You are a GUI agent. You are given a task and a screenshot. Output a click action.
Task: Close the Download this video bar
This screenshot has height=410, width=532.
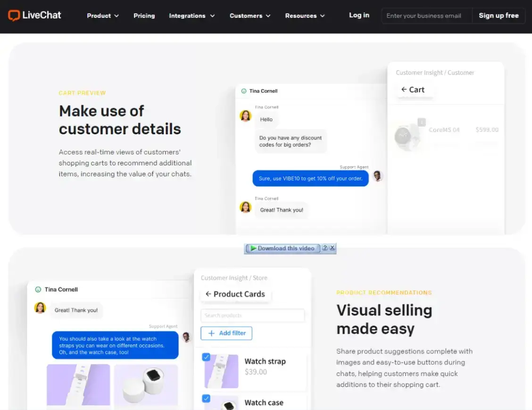[332, 248]
